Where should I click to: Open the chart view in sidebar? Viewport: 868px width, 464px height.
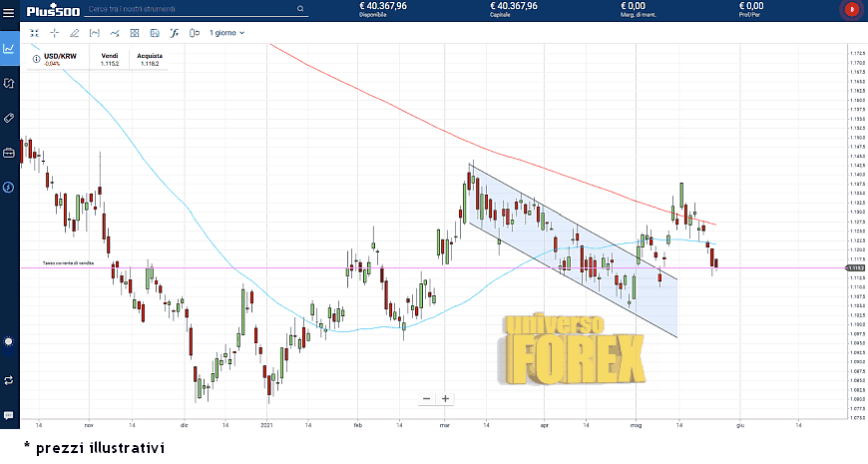(x=9, y=48)
